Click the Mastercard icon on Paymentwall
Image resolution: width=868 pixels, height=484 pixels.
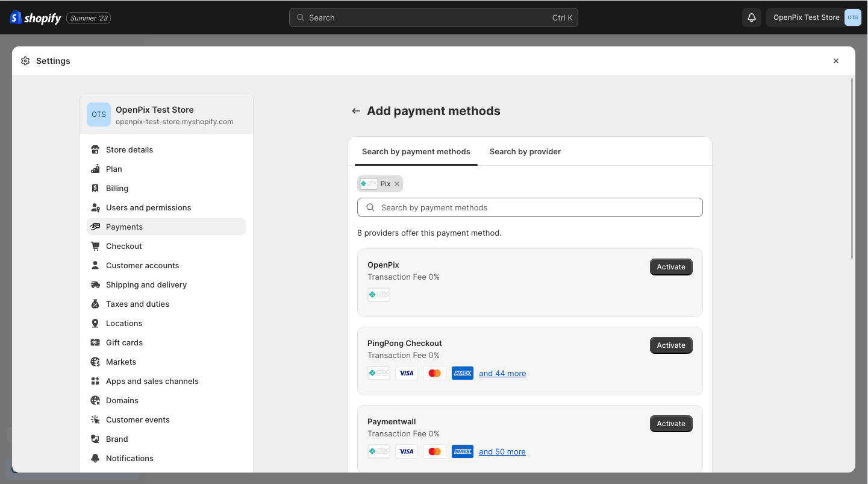click(x=434, y=451)
